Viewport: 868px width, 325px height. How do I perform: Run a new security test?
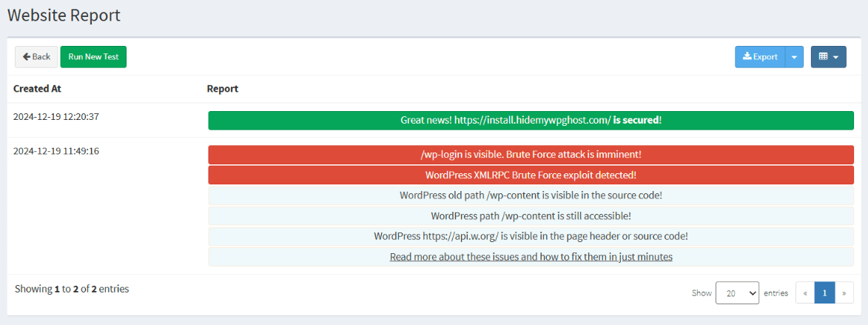pyautogui.click(x=93, y=57)
